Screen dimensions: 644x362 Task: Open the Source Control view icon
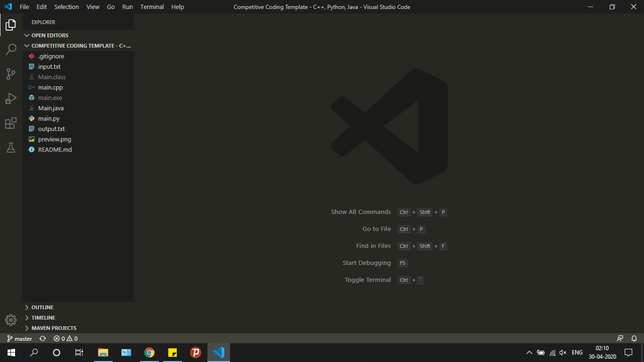pyautogui.click(x=11, y=74)
